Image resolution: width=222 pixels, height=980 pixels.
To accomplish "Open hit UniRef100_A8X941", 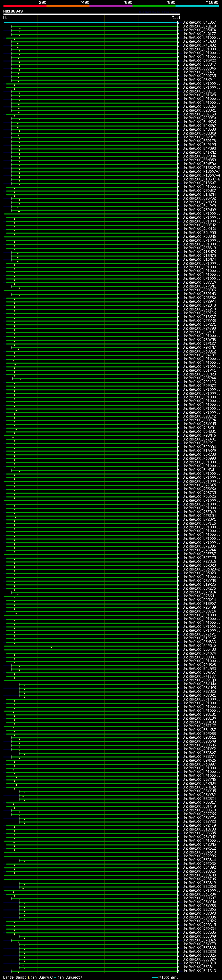I will [199, 80].
